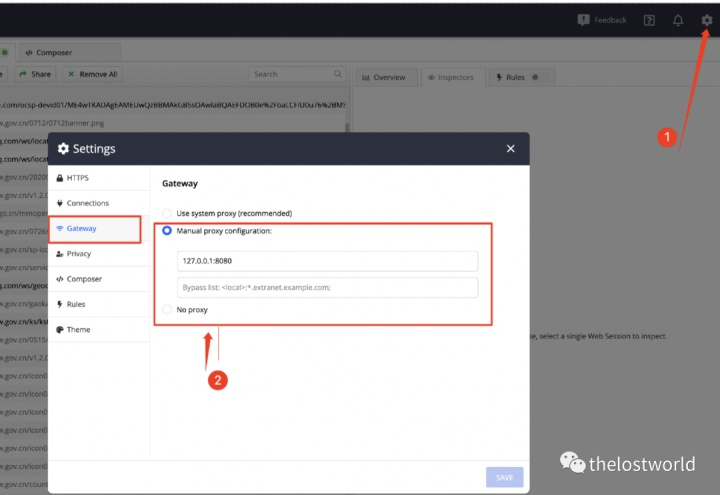
Task: Switch to the Composer tab in main window
Action: coord(70,52)
